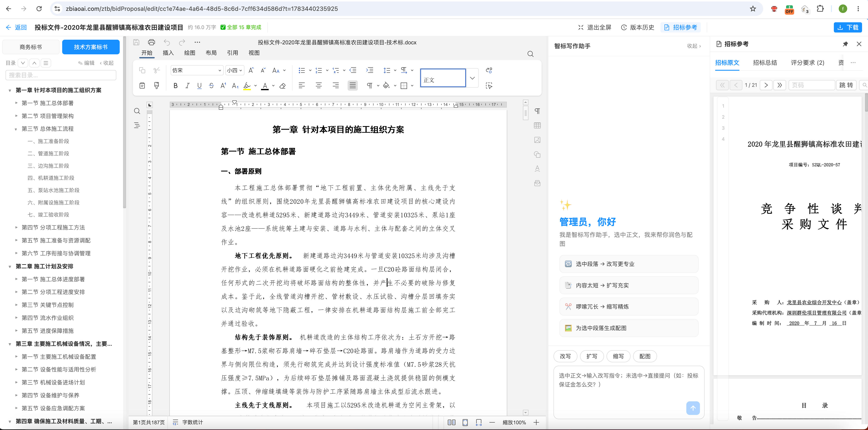
Task: Toggle italic text formatting
Action: (187, 86)
